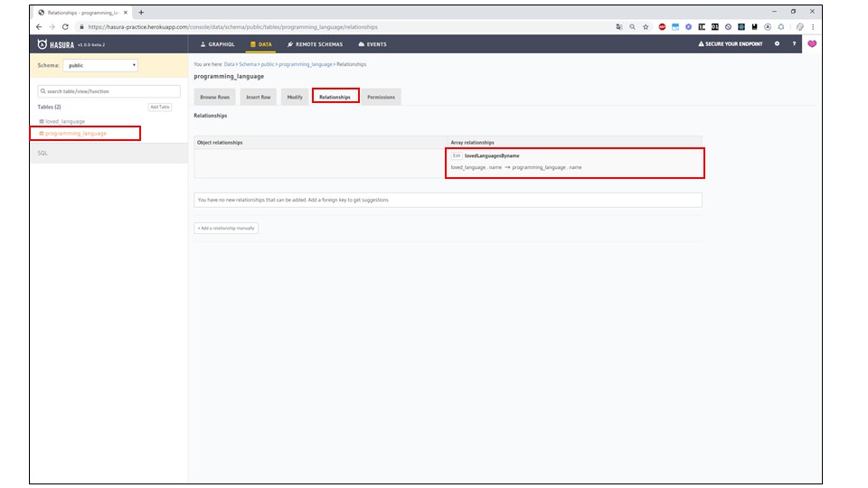Open the Events section
The image size is (868, 488).
[x=373, y=44]
